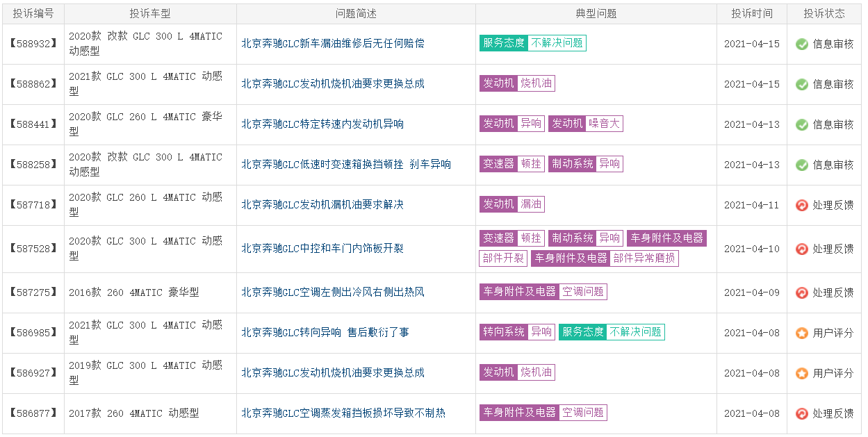Click red feedback icon in row 587275

pos(802,292)
